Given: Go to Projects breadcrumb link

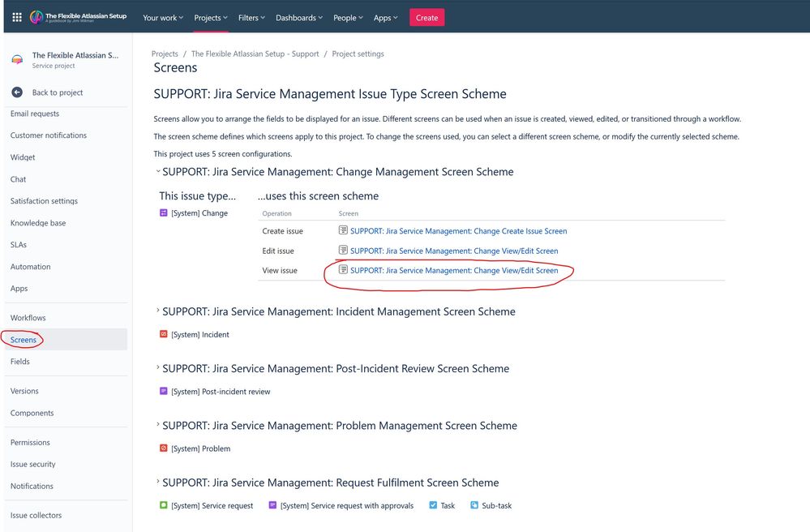Looking at the screenshot, I should coord(165,54).
